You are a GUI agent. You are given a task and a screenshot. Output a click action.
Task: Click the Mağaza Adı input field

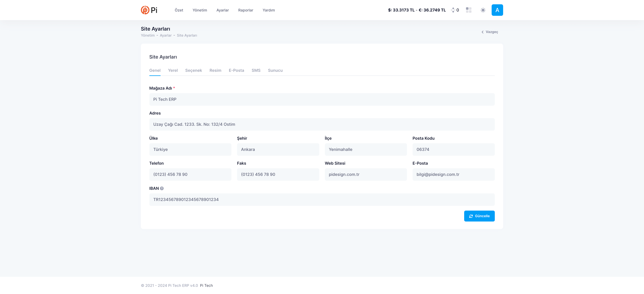pos(322,99)
